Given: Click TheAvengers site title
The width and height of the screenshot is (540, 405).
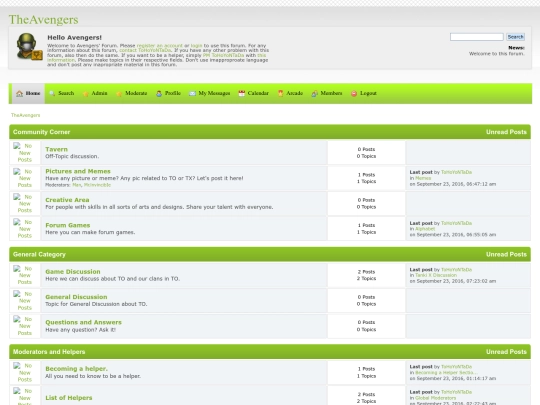Looking at the screenshot, I should (x=43, y=20).
